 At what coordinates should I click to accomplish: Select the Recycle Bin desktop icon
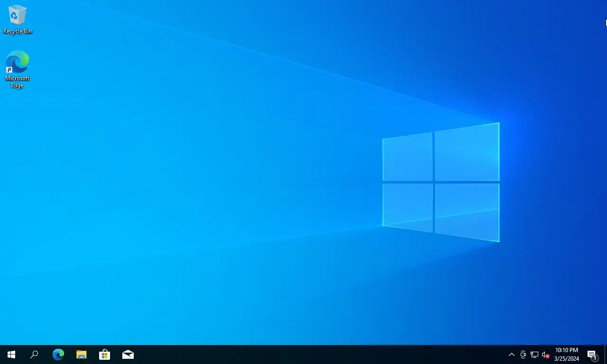click(18, 19)
